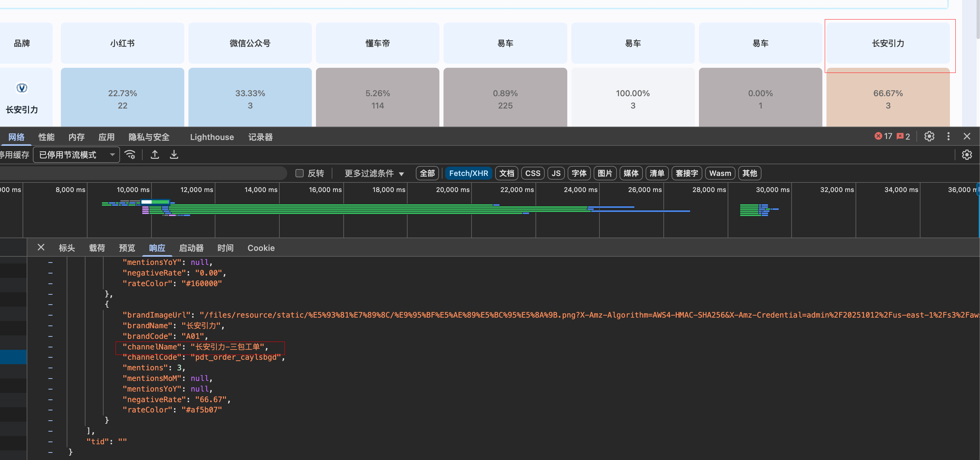Image resolution: width=980 pixels, height=460 pixels.
Task: Open DevTools three-dot more menu
Action: point(948,136)
